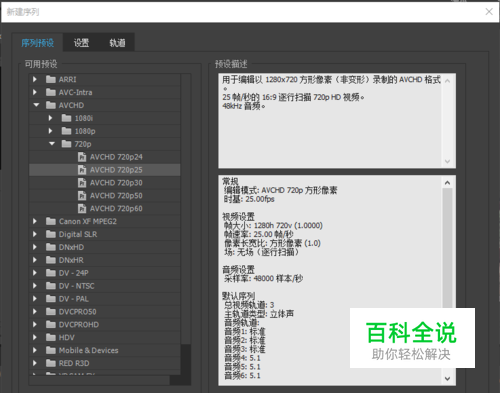Expand the Digital SLR folder
This screenshot has width=500, height=393.
(35, 234)
